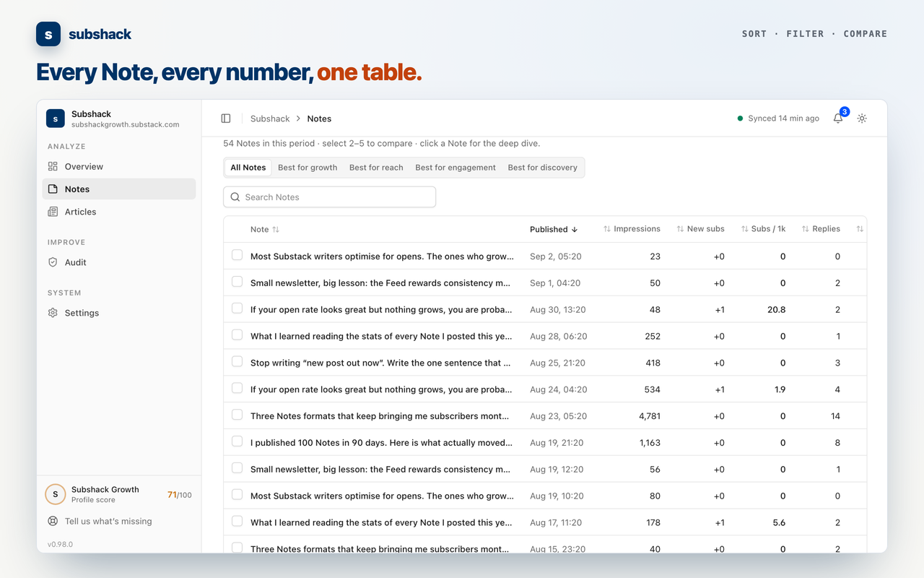Open the 'Tell us what's missing' feedback link
The height and width of the screenshot is (578, 924).
click(x=108, y=521)
